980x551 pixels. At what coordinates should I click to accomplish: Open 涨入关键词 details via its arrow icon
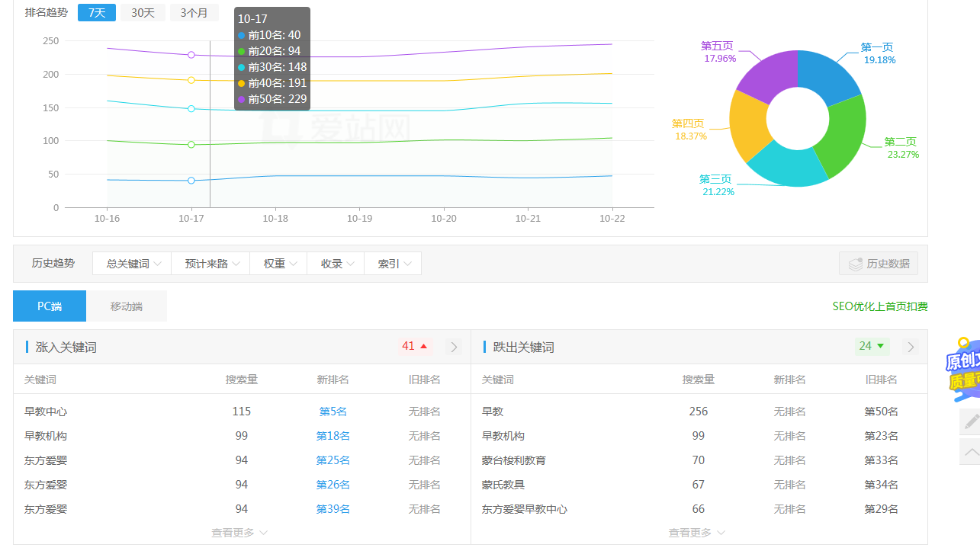pyautogui.click(x=454, y=346)
